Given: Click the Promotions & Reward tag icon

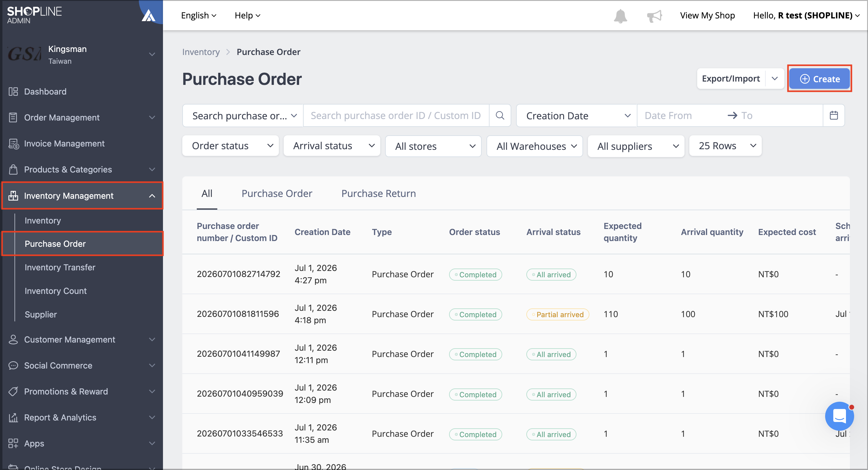Looking at the screenshot, I should pos(13,391).
